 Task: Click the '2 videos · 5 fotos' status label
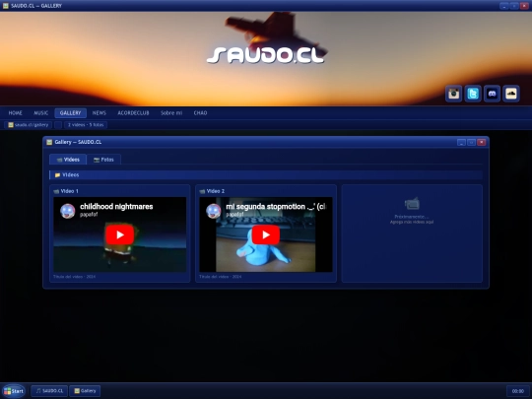(x=86, y=125)
